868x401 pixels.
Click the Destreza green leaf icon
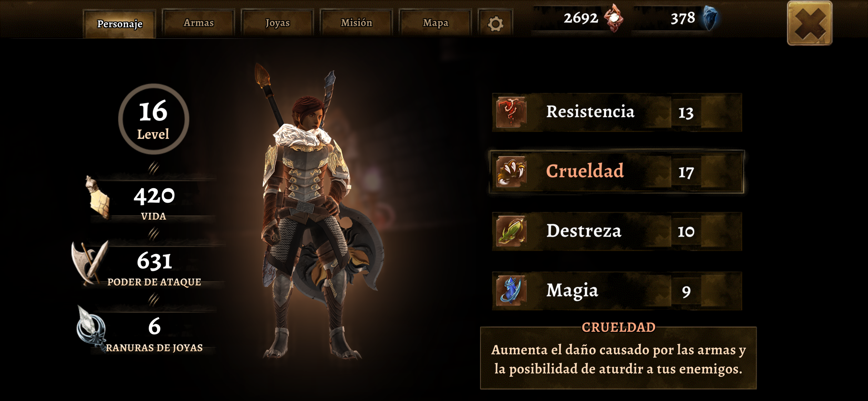[x=511, y=231]
